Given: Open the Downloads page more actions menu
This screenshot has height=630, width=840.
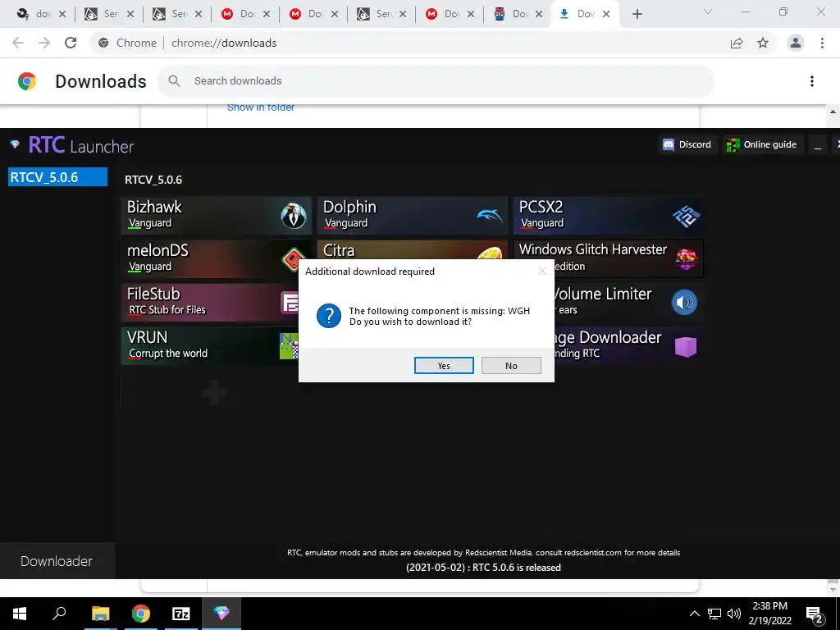Looking at the screenshot, I should (x=811, y=81).
